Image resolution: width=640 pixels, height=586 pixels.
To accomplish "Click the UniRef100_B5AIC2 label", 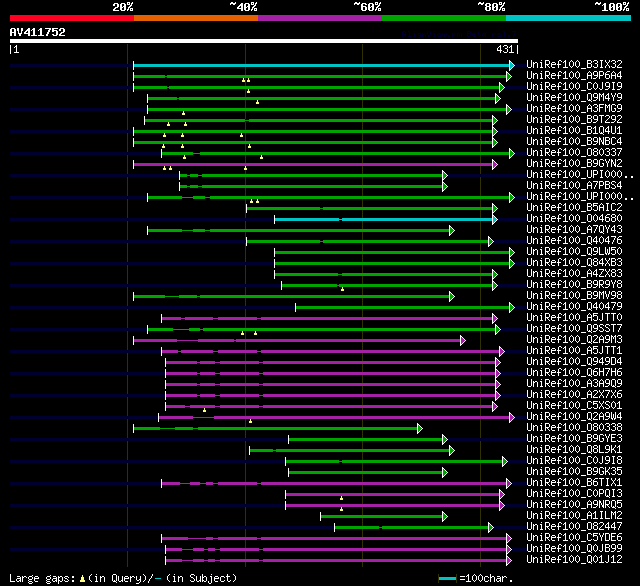I will pyautogui.click(x=574, y=208).
